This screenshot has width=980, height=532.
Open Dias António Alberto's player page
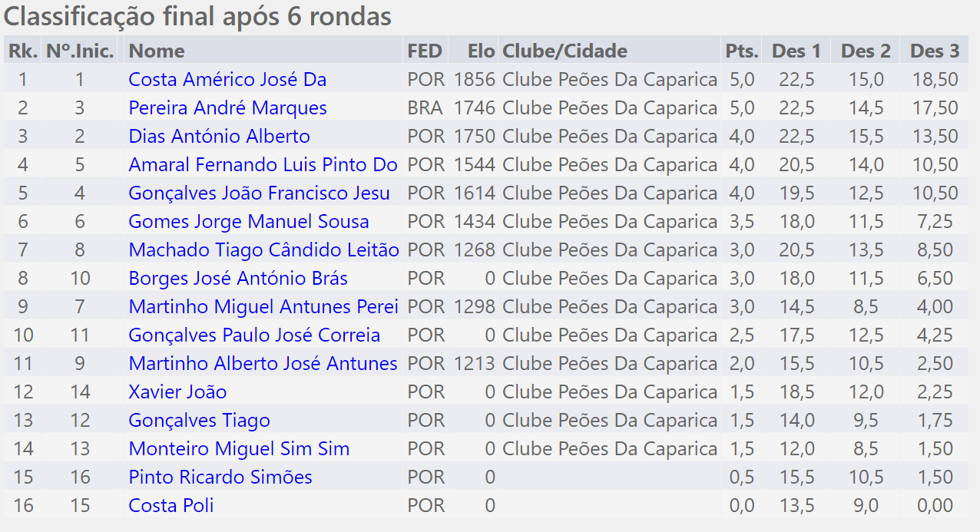(x=219, y=137)
